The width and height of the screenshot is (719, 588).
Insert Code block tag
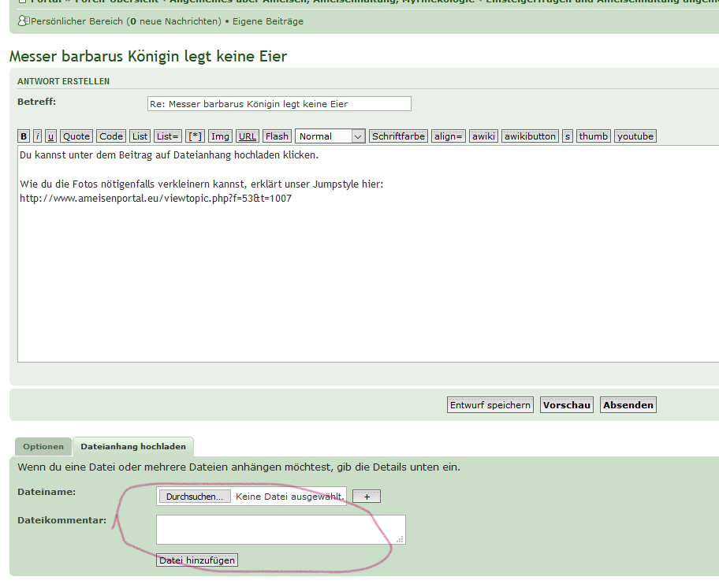pyautogui.click(x=111, y=136)
